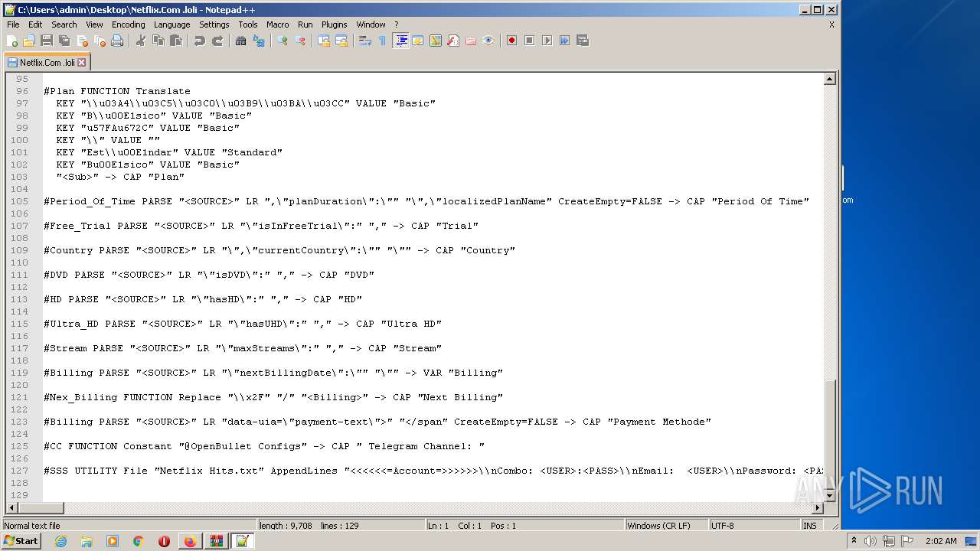
Task: Click the Replace toolbar icon
Action: pos(259,41)
